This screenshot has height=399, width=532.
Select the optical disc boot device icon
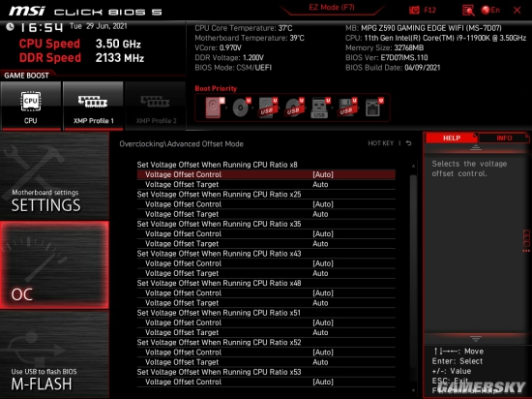tap(241, 107)
